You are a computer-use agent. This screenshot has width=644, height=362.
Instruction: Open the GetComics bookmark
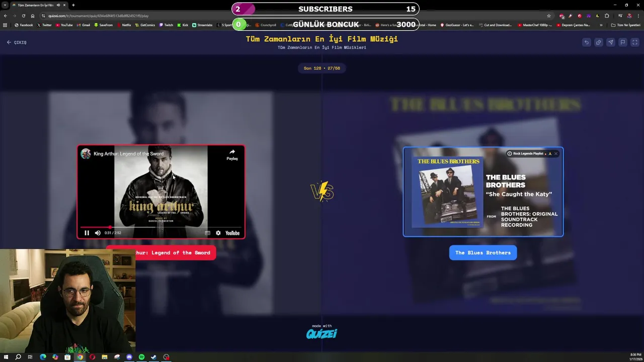[145, 25]
